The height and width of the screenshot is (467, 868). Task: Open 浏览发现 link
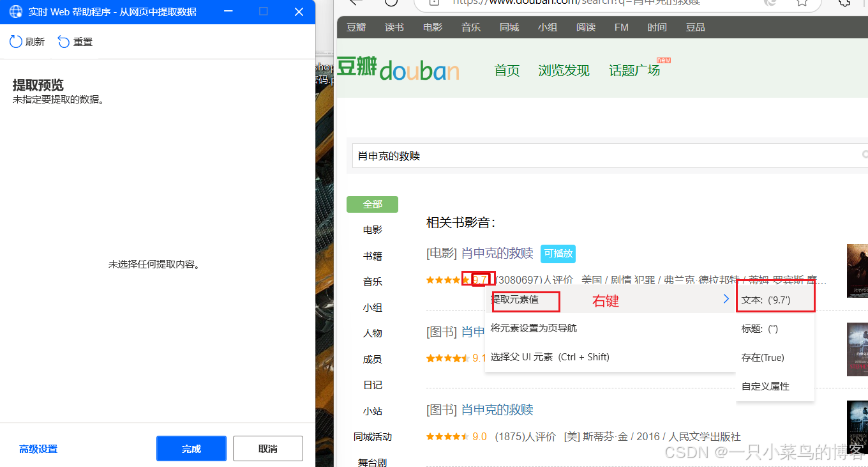click(x=564, y=70)
